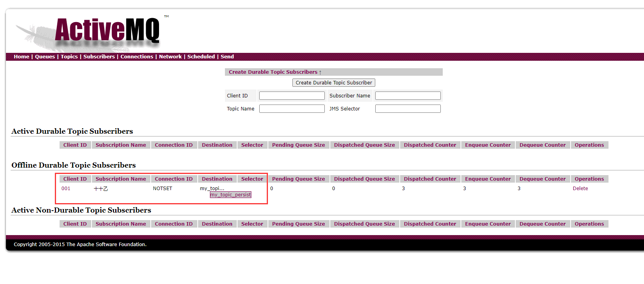The height and width of the screenshot is (284, 644).
Task: Sort Active Durable table by Subscription Name
Action: [x=121, y=145]
